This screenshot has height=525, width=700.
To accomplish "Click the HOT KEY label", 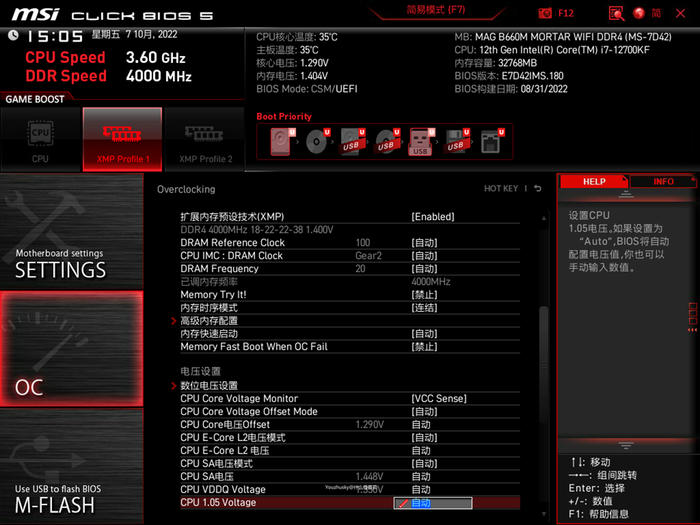I will coord(501,189).
